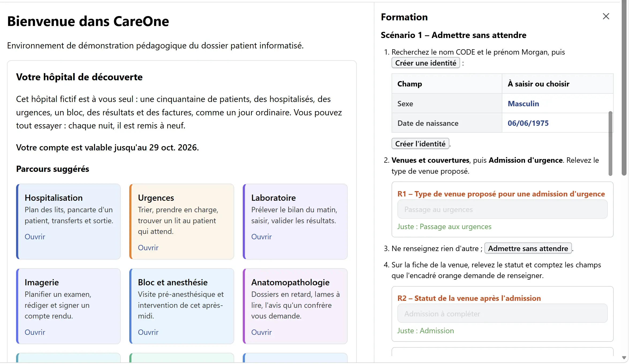Click the Hospitalisation card title
Screen dimensions: 630x364
(x=54, y=198)
